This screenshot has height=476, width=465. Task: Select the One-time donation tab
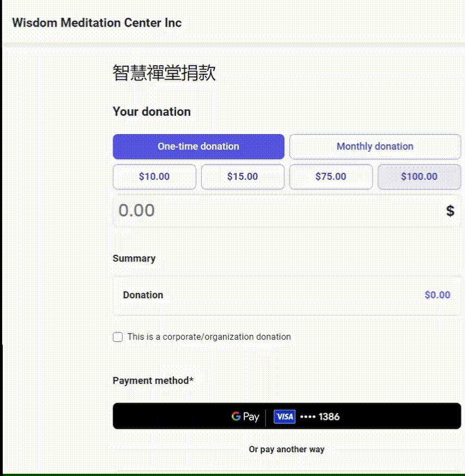click(199, 147)
